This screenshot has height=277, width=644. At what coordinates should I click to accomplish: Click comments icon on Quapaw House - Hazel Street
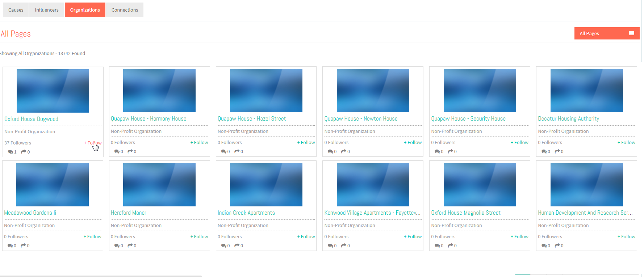point(224,151)
